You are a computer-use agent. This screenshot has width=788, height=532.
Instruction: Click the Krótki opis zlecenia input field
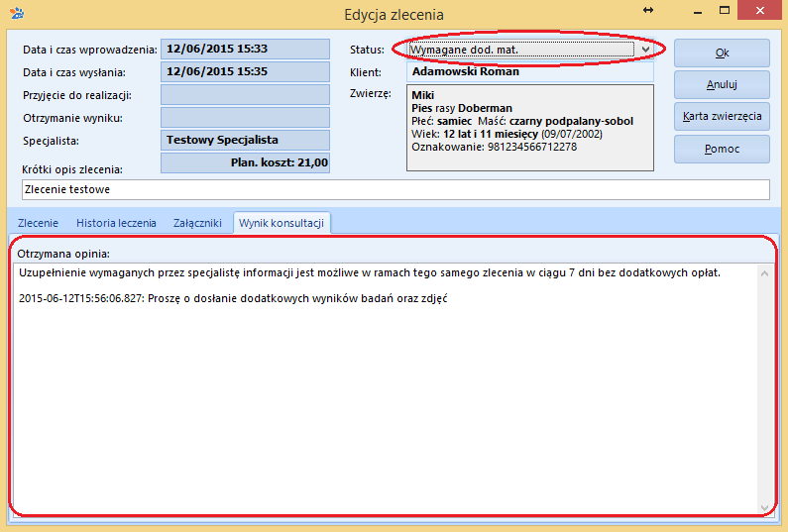396,189
